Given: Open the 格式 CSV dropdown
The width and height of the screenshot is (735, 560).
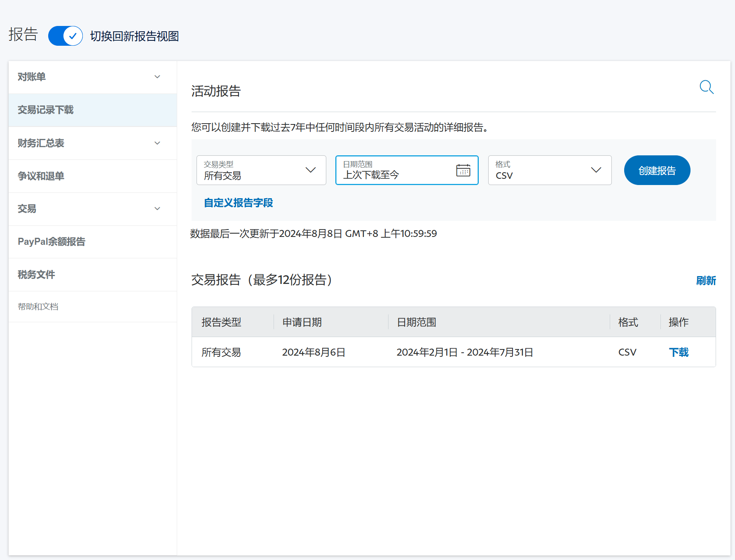Looking at the screenshot, I should coord(550,170).
